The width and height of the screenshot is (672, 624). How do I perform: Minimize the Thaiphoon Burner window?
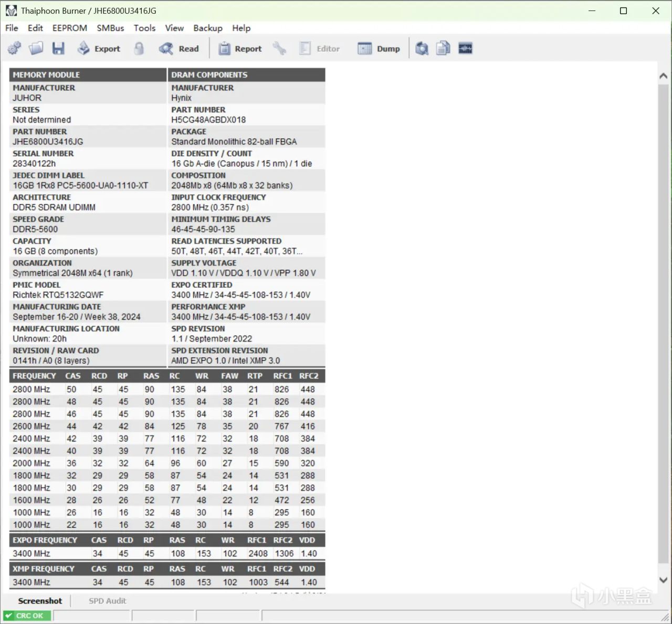pyautogui.click(x=592, y=11)
